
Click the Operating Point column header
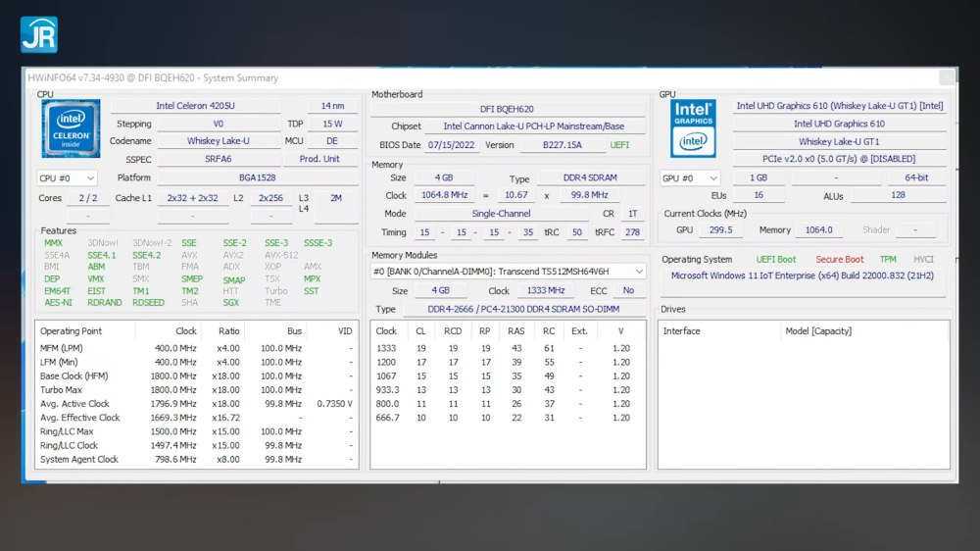(x=84, y=331)
